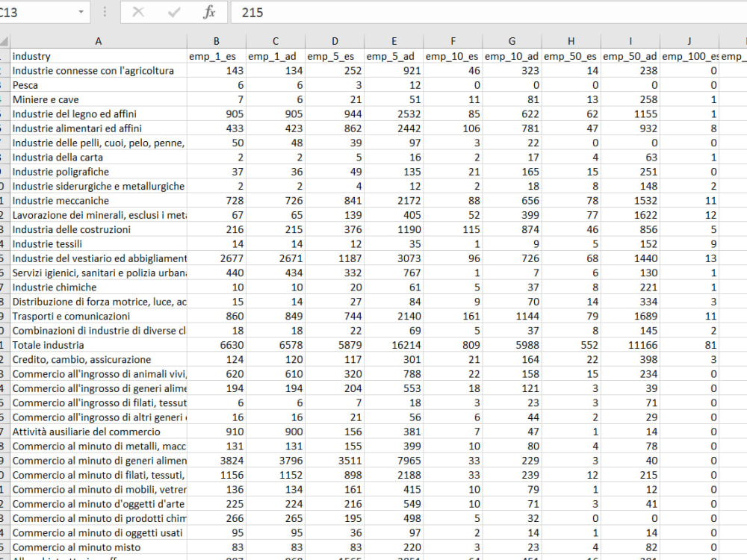The width and height of the screenshot is (747, 560).
Task: Click the 'emp_50_es' header cell
Action: [571, 56]
